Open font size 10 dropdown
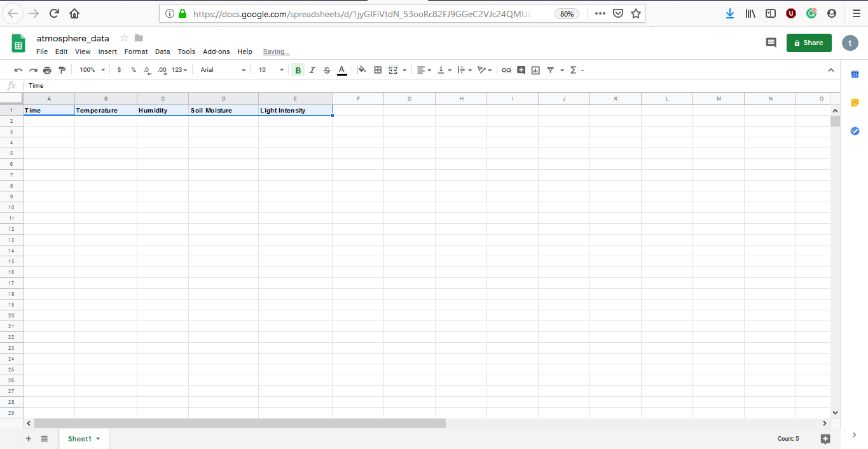Screen dimensions: 868x449 pyautogui.click(x=271, y=70)
